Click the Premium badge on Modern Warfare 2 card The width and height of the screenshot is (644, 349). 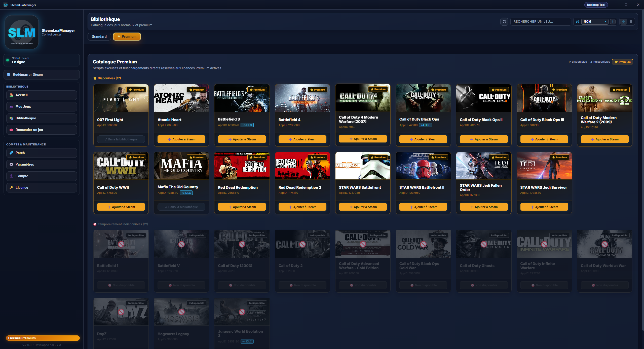(620, 90)
